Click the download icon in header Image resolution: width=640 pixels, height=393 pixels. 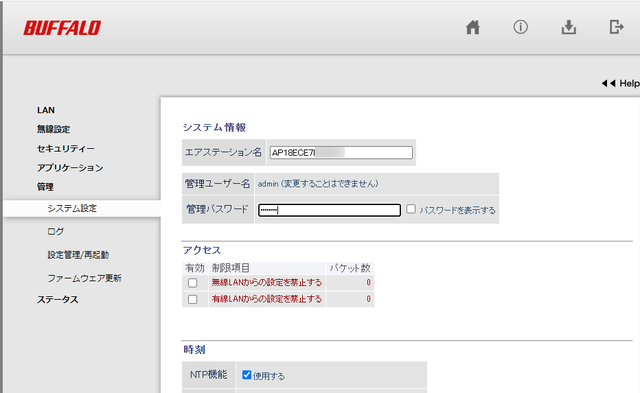tap(569, 27)
